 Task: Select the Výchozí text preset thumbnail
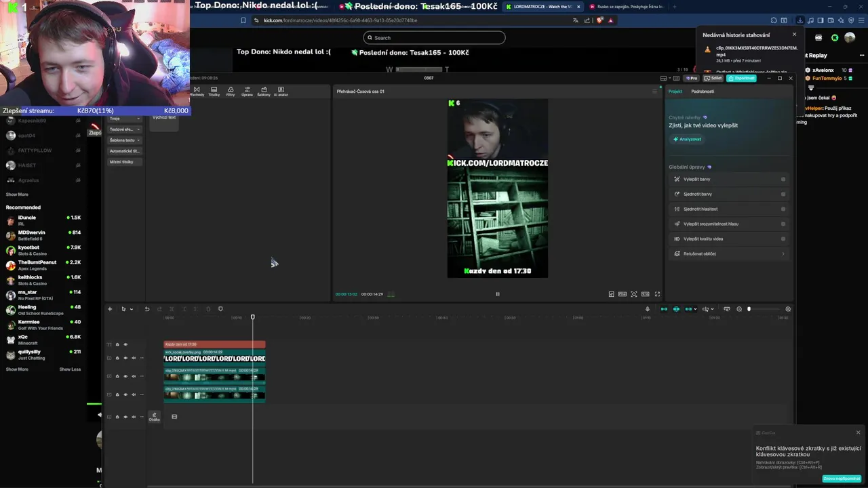(x=163, y=121)
